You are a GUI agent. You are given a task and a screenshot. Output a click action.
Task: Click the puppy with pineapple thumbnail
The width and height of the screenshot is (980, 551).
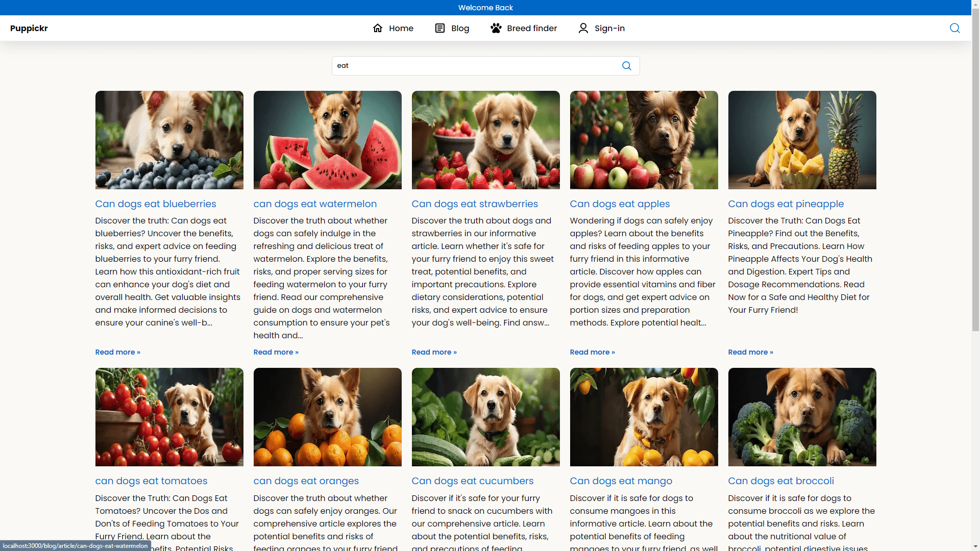click(802, 140)
